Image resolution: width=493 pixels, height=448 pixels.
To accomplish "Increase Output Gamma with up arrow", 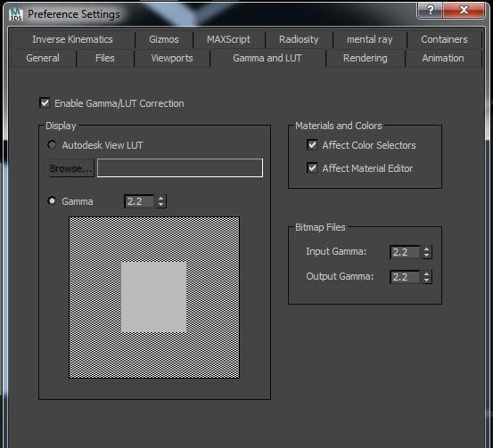I will click(x=427, y=274).
